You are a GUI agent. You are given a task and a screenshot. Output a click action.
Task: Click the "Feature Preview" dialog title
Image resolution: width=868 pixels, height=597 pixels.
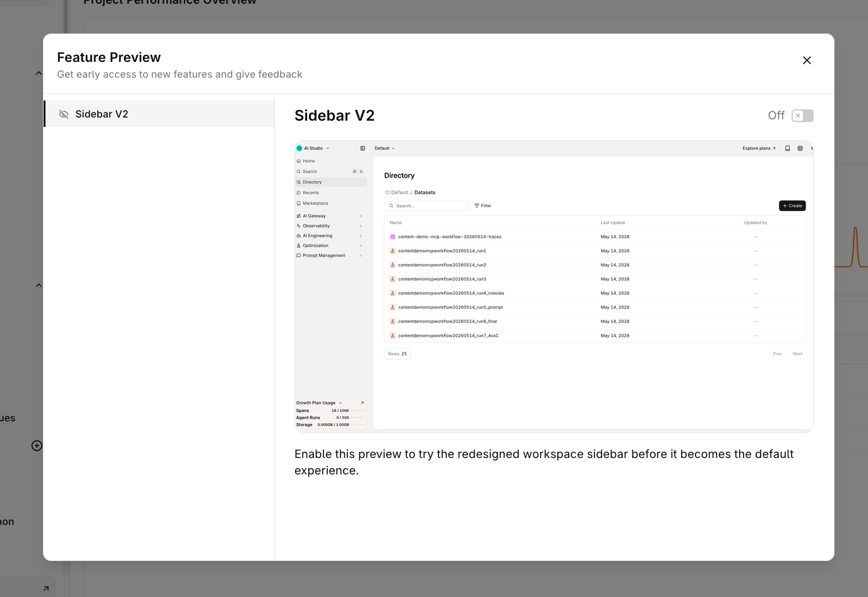(x=109, y=57)
